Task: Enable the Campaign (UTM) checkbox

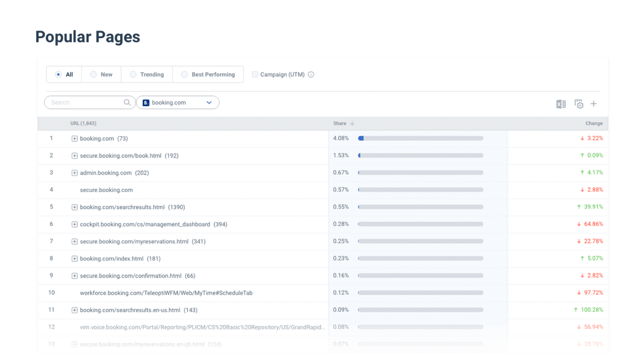Action: (255, 74)
